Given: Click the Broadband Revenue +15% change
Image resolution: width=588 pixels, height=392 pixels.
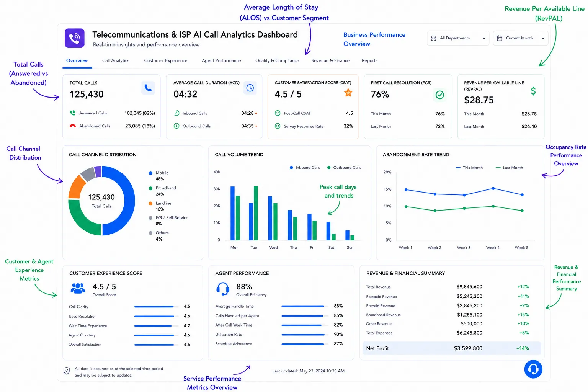Looking at the screenshot, I should (x=523, y=315).
